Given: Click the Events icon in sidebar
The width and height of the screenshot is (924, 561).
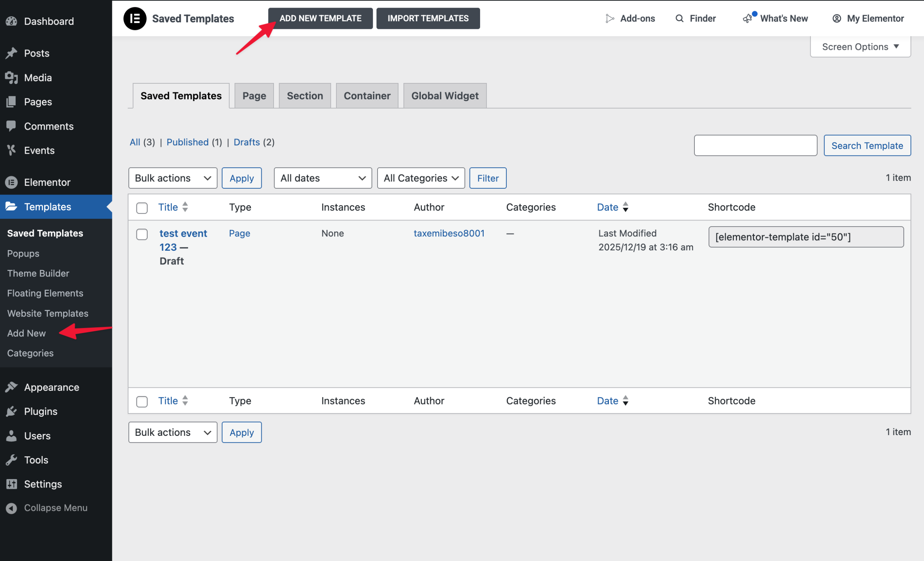Looking at the screenshot, I should (12, 150).
